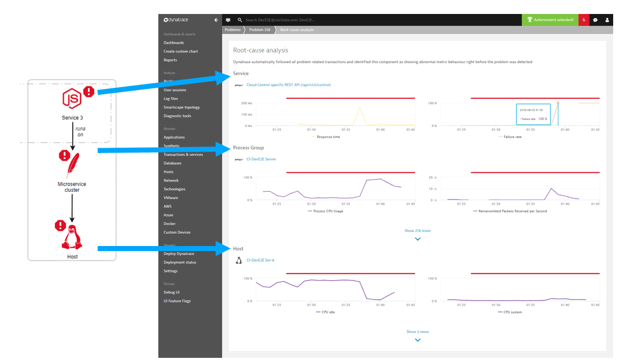Open the red problems counter showing 6

click(x=584, y=20)
